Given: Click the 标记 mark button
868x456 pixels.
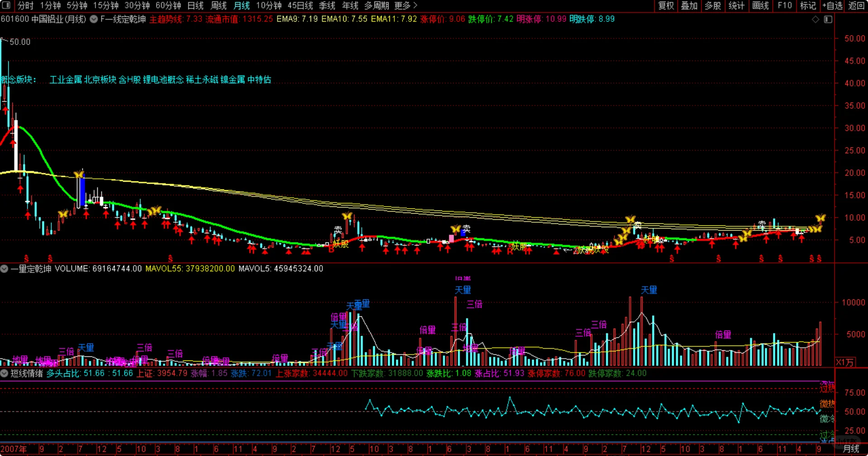Looking at the screenshot, I should pyautogui.click(x=808, y=5).
